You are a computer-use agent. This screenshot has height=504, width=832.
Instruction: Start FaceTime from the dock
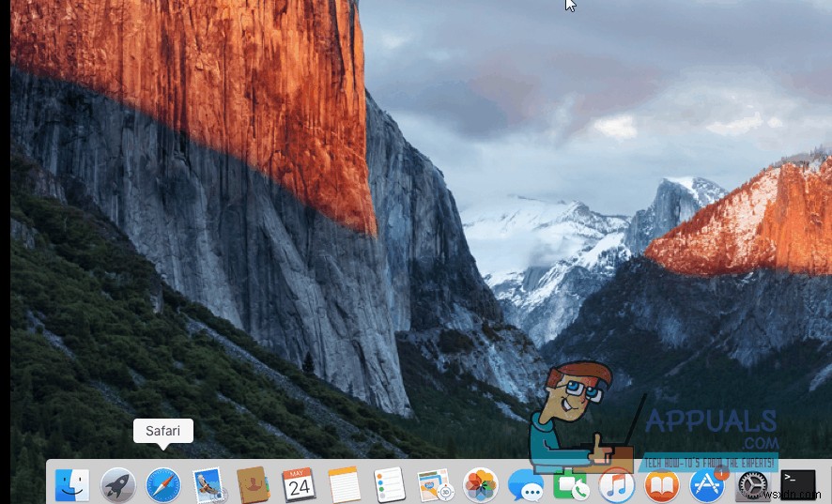tap(570, 486)
